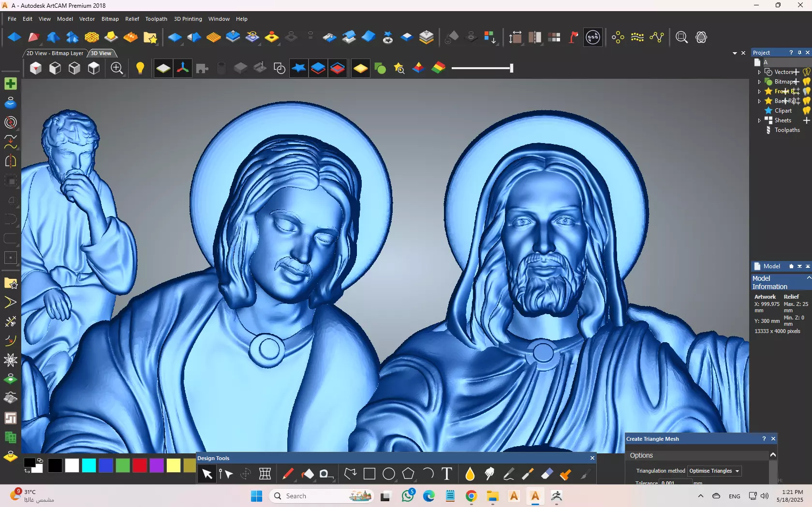
Task: Select the Flood Fill bucket tool
Action: point(307,474)
